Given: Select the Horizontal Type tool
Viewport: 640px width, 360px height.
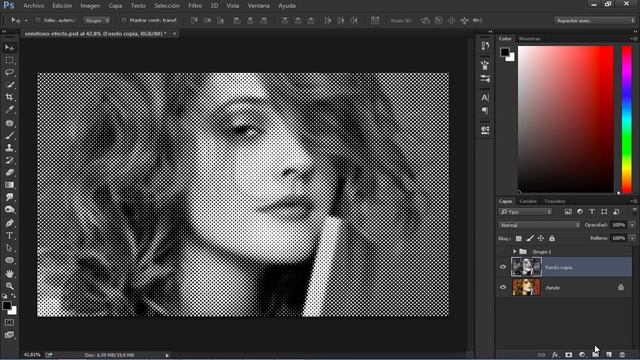Looking at the screenshot, I should pyautogui.click(x=9, y=236).
